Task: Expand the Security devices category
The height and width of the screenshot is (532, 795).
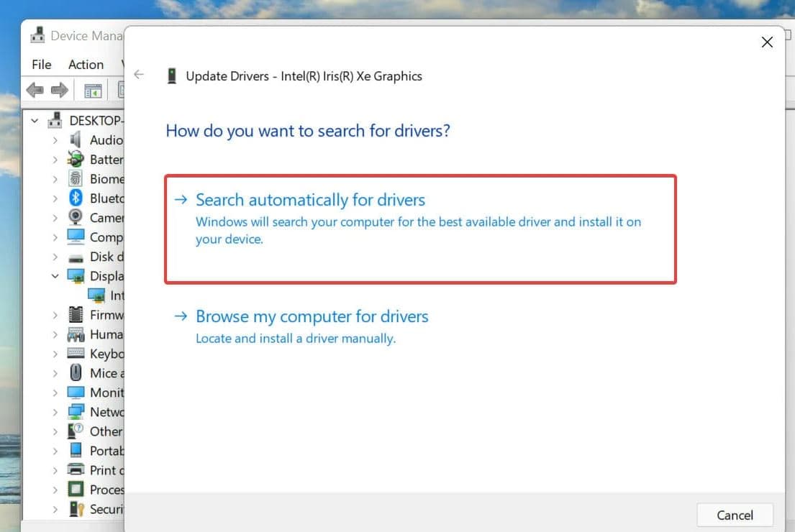Action: pos(55,509)
